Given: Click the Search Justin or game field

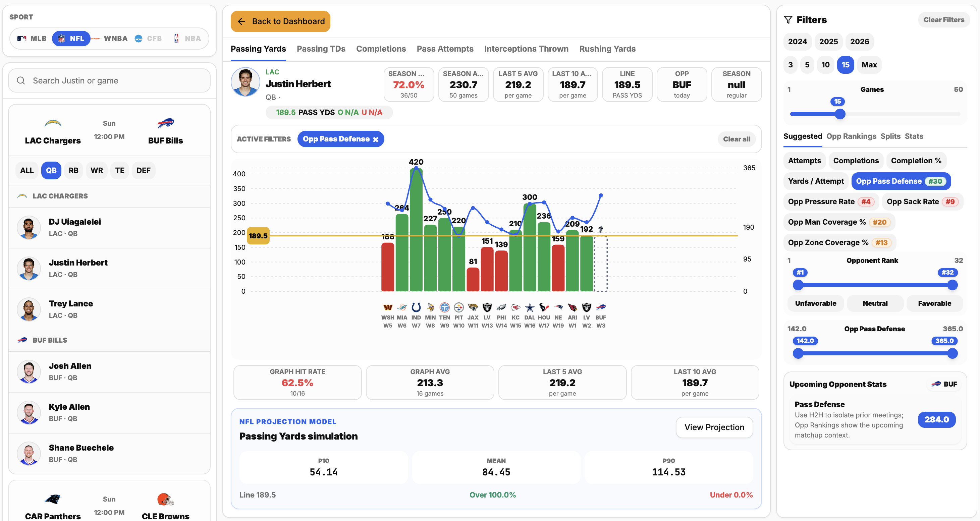Looking at the screenshot, I should [109, 80].
